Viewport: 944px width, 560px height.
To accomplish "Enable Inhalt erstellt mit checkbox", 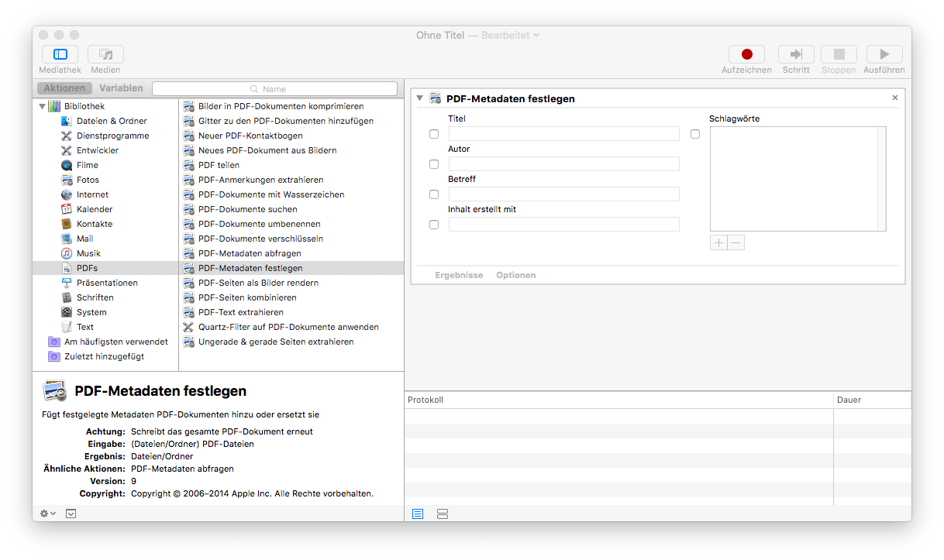I will pyautogui.click(x=434, y=225).
